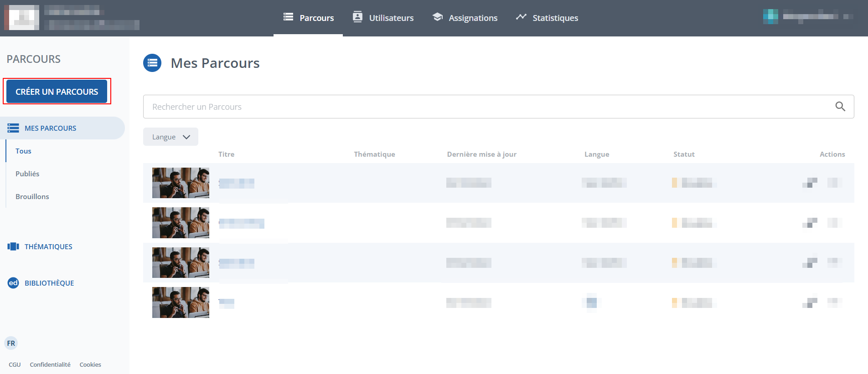Click the search magnifier icon

[840, 107]
